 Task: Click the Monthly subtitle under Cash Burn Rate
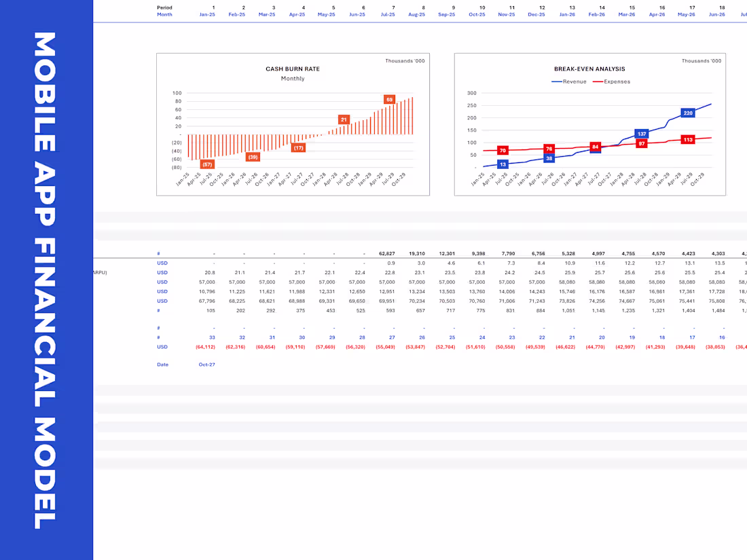point(293,78)
